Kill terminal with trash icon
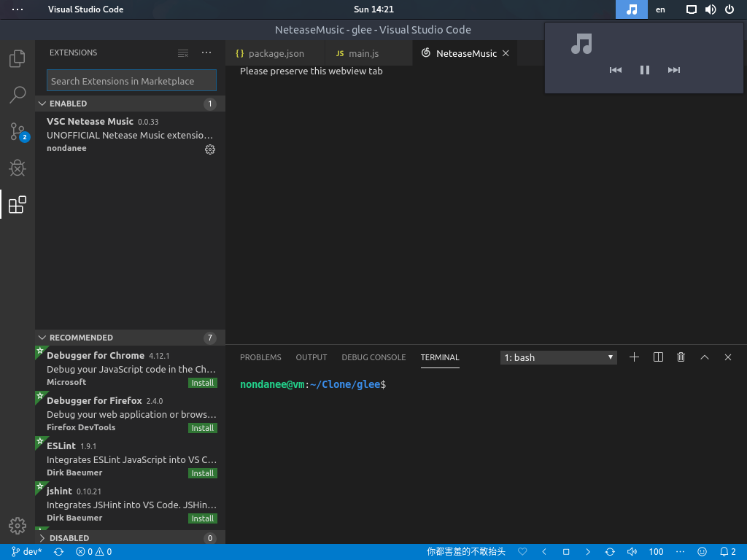The image size is (747, 560). [x=681, y=357]
